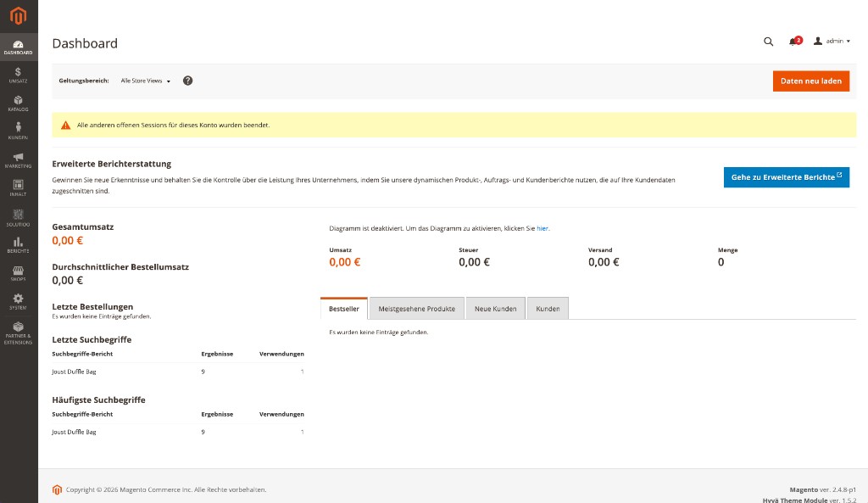Click the Erweiterte Berichterstattung heading
The image size is (868, 503).
(x=112, y=164)
